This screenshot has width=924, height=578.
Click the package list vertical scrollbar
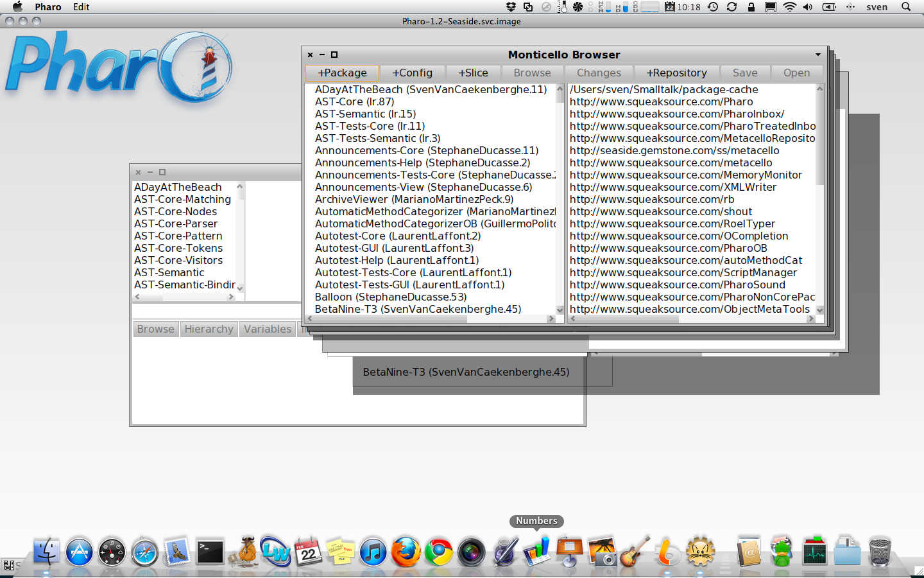pos(560,199)
